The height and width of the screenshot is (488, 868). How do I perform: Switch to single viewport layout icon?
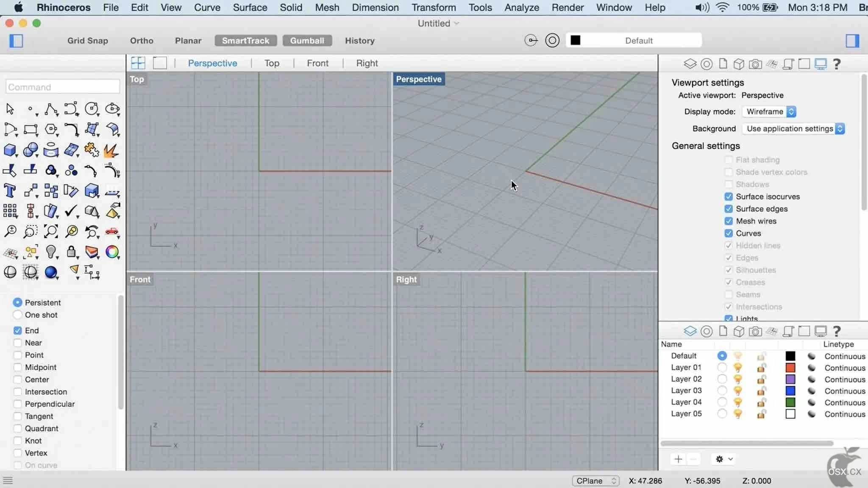(x=160, y=63)
